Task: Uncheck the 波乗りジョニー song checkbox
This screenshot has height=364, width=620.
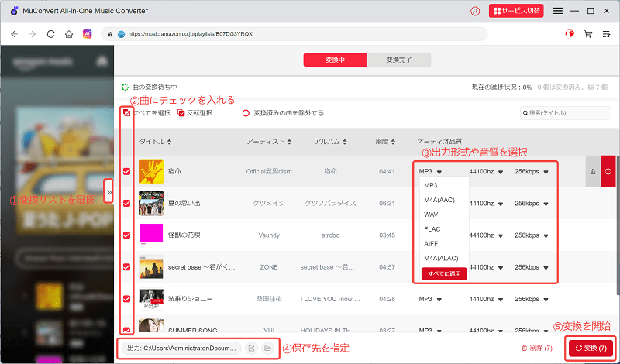Action: click(x=126, y=299)
